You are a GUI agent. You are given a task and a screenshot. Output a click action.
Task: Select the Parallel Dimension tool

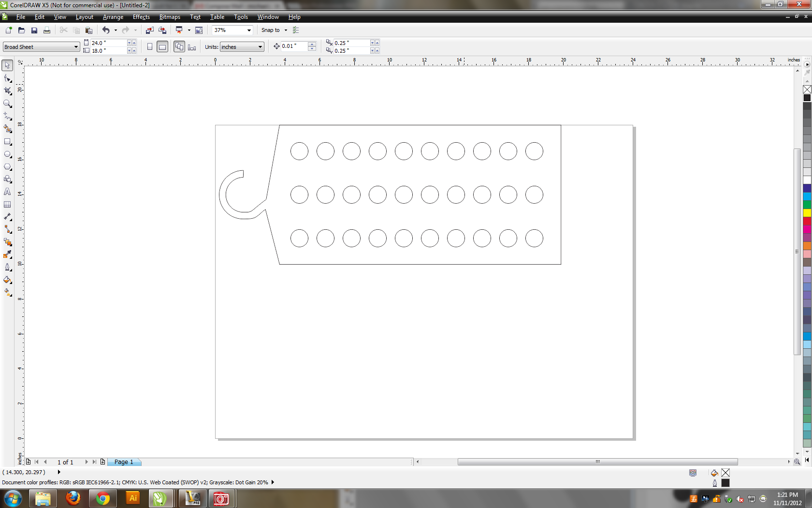coord(7,217)
